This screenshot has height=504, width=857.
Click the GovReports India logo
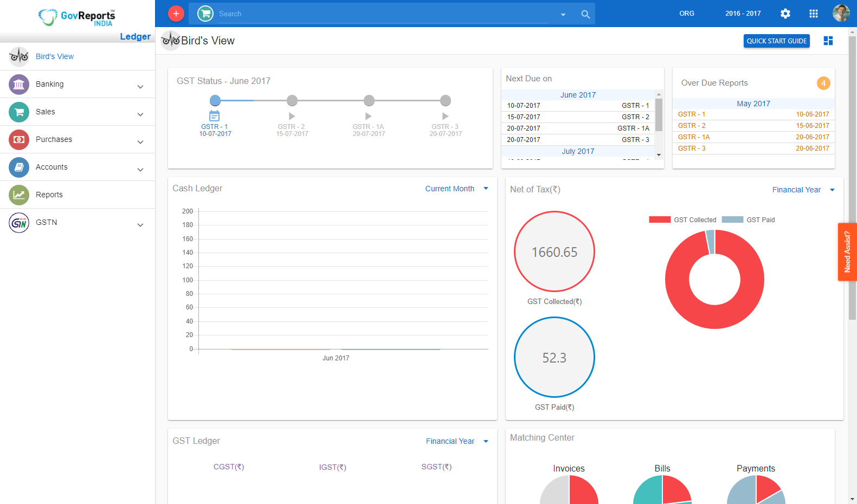(x=77, y=17)
